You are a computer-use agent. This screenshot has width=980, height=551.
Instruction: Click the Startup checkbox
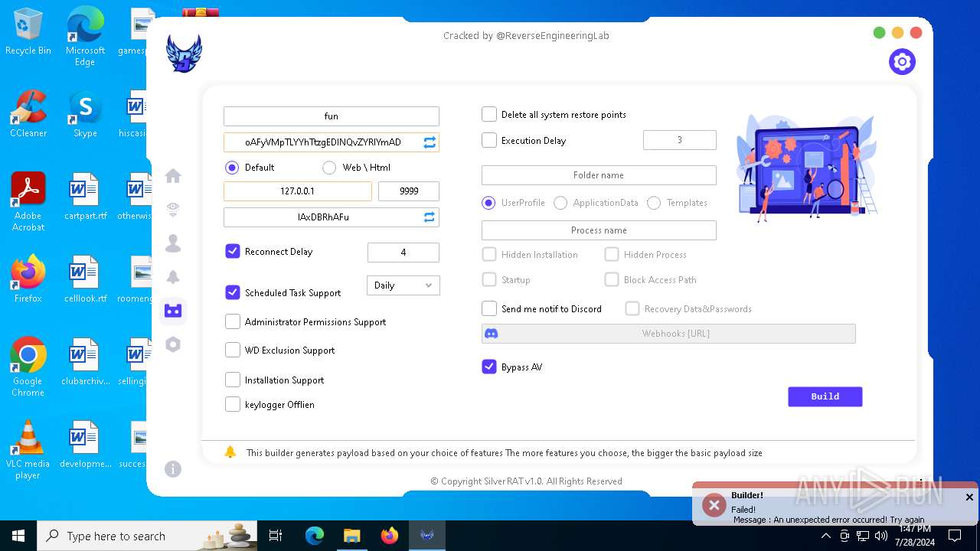point(489,279)
